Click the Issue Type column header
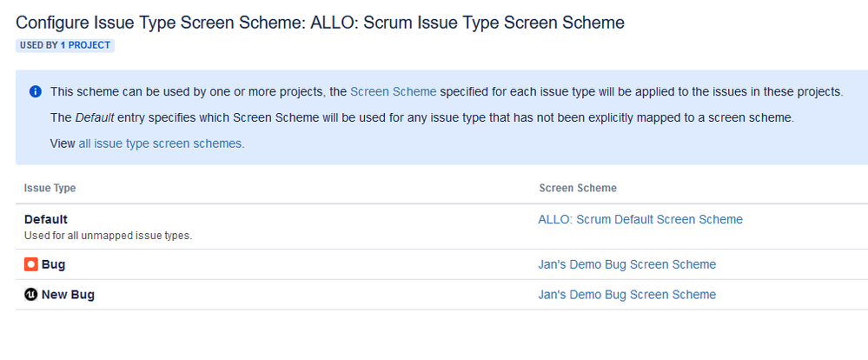Screen dimensions: 868x360 tap(50, 189)
